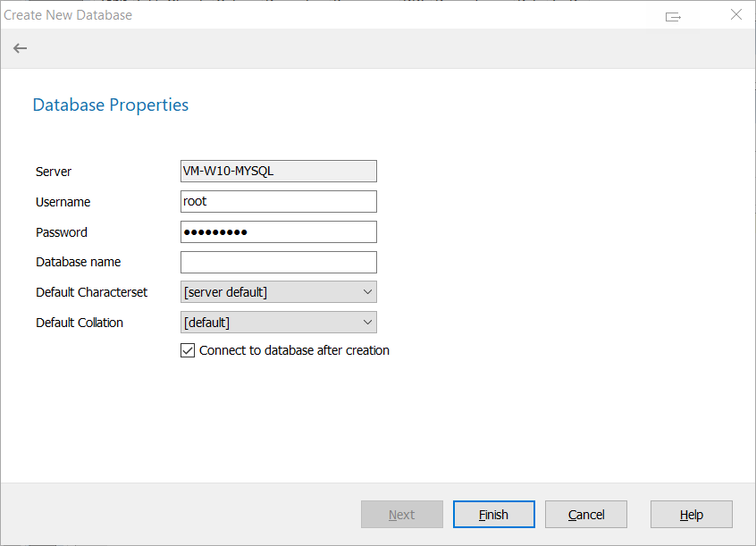
Task: Focus the empty Database name field
Action: 278,263
